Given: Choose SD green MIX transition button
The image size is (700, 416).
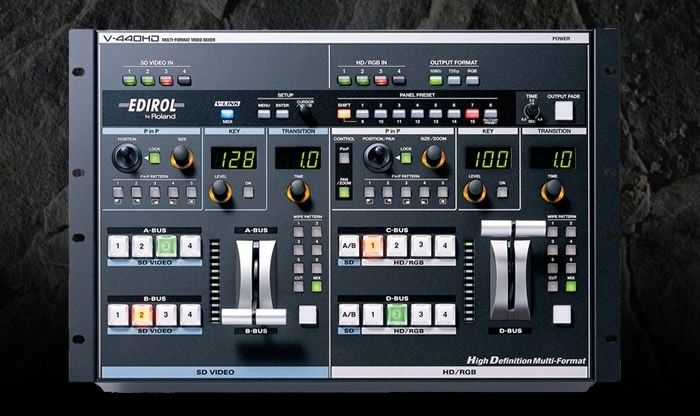Looking at the screenshot, I should point(317,287).
